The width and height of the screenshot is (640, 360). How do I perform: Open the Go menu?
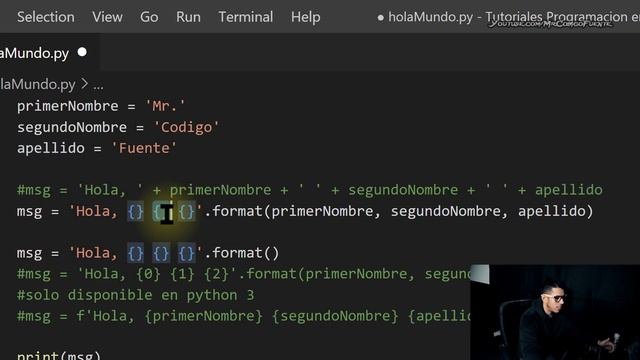(149, 17)
